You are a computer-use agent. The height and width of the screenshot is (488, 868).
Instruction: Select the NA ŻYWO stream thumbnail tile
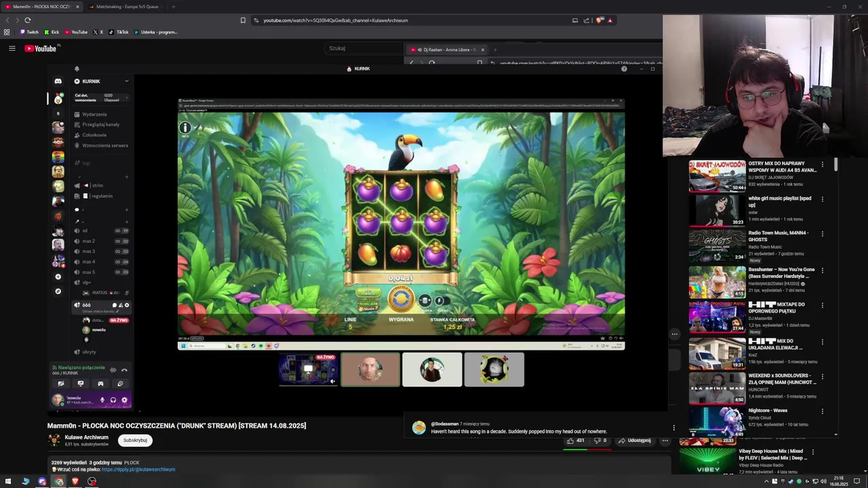[309, 369]
